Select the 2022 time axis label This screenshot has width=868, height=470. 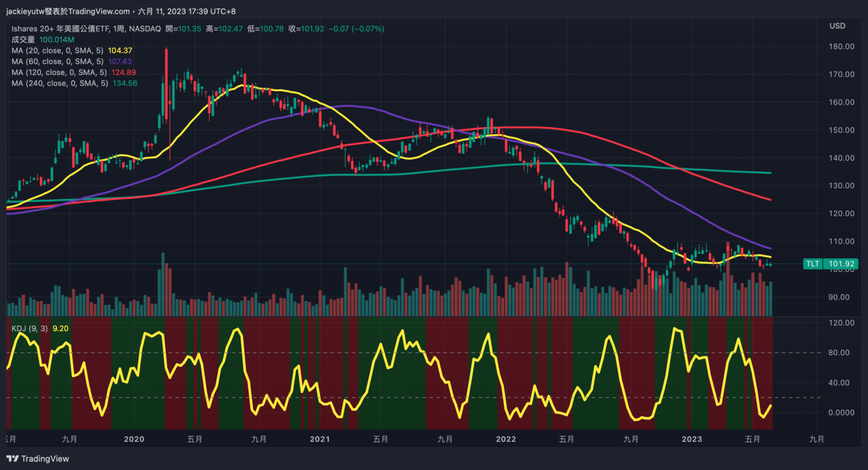pos(506,439)
